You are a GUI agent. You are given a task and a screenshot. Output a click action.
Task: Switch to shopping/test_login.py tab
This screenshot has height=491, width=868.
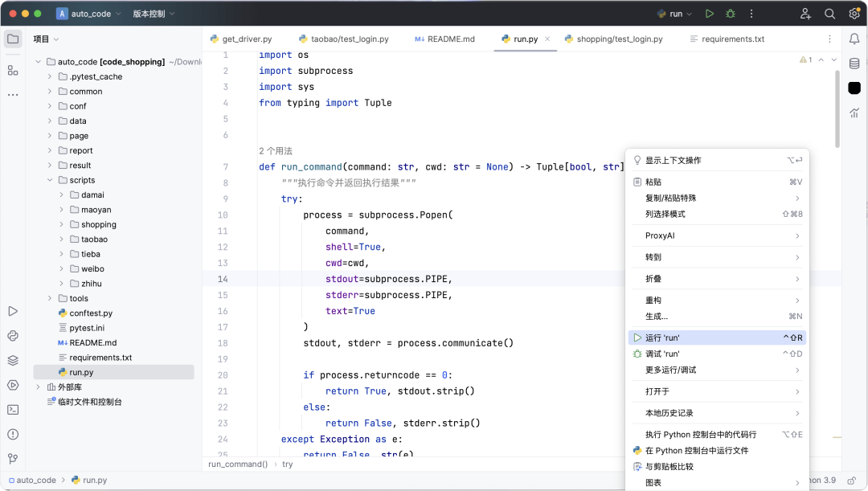click(613, 39)
